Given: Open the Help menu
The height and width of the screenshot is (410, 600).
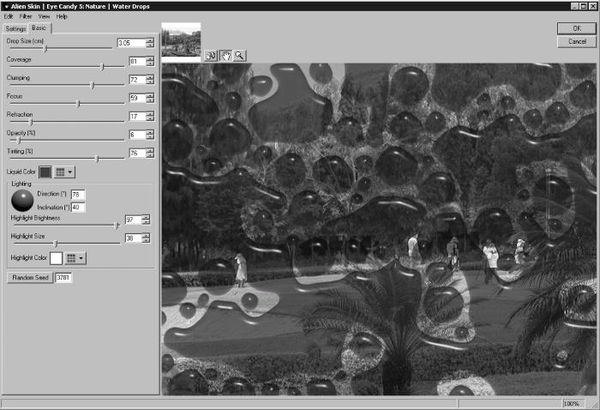Looking at the screenshot, I should [62, 17].
